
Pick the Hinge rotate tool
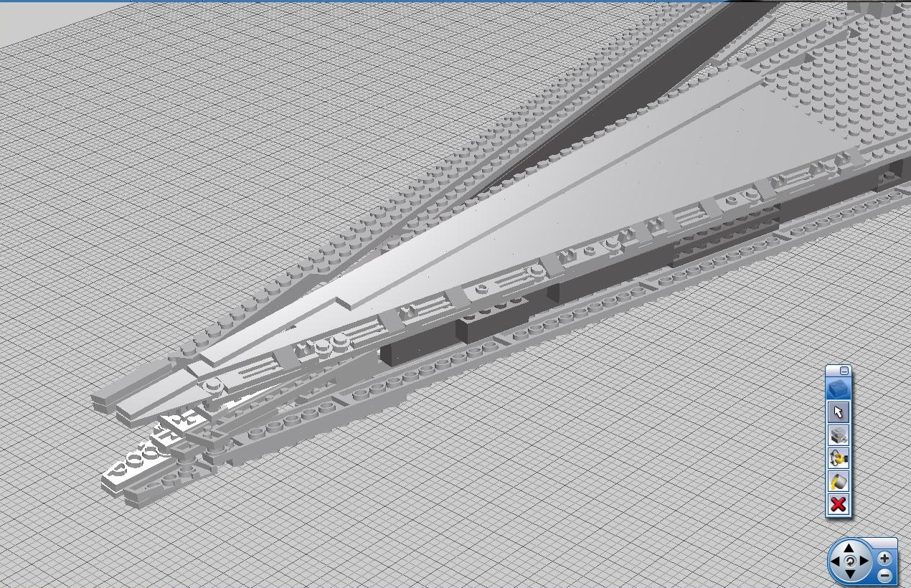pos(838,458)
